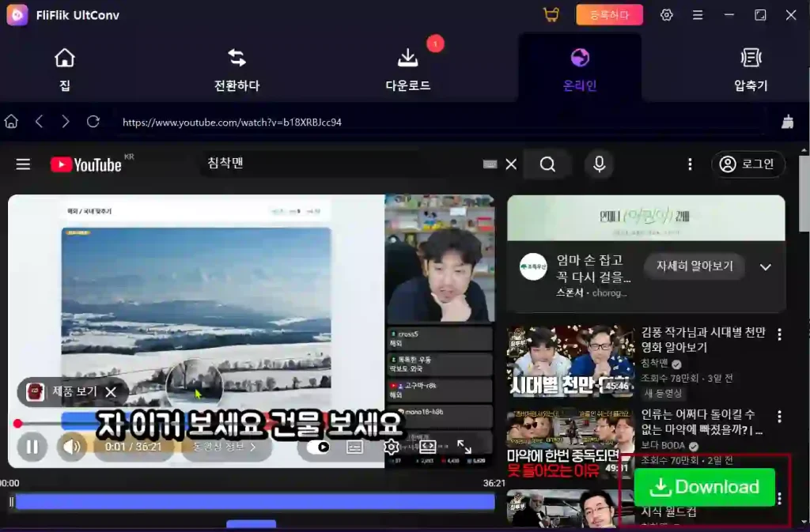Toggle subtitles with the captions button
The width and height of the screenshot is (810, 532).
tap(354, 447)
